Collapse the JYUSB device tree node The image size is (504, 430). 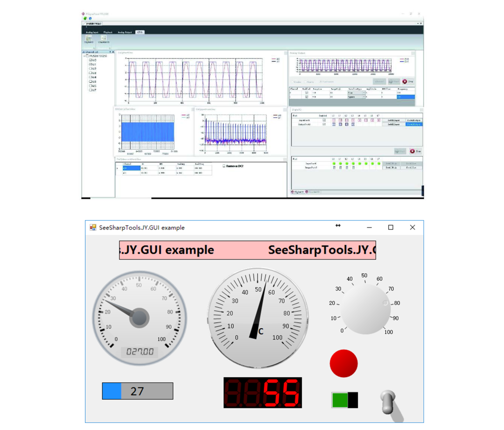pos(84,56)
